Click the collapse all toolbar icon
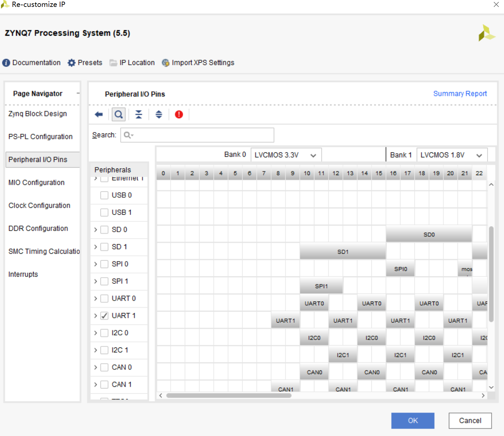The image size is (504, 436). [139, 114]
